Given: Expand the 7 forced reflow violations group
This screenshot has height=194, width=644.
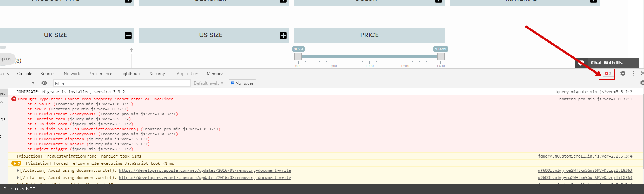Looking at the screenshot, I should (x=16, y=163).
